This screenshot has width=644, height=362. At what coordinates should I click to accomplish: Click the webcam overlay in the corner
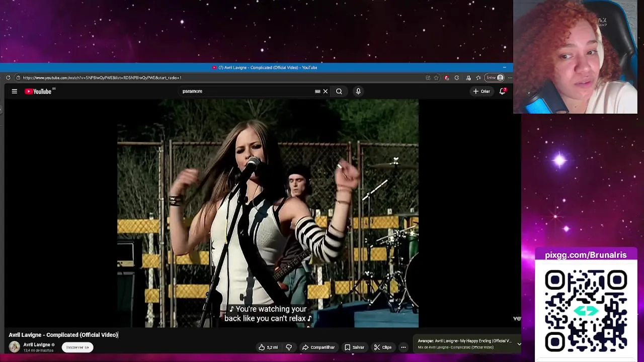click(575, 57)
